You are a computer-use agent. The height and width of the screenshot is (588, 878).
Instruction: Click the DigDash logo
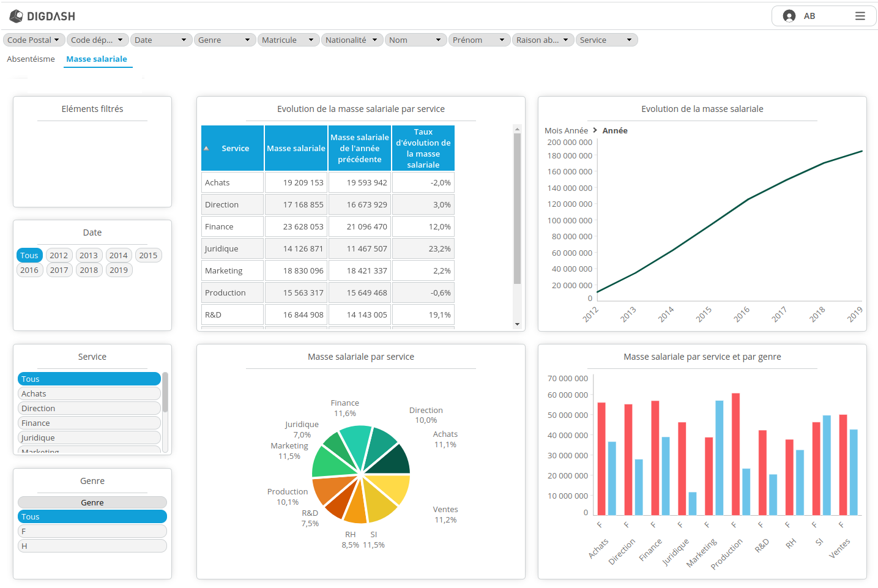pos(42,17)
